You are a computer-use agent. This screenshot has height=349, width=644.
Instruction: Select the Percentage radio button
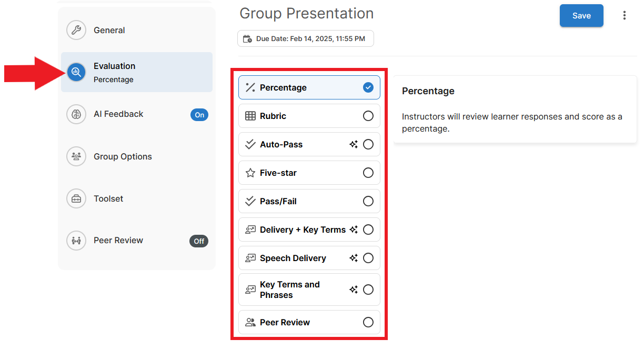(x=368, y=87)
